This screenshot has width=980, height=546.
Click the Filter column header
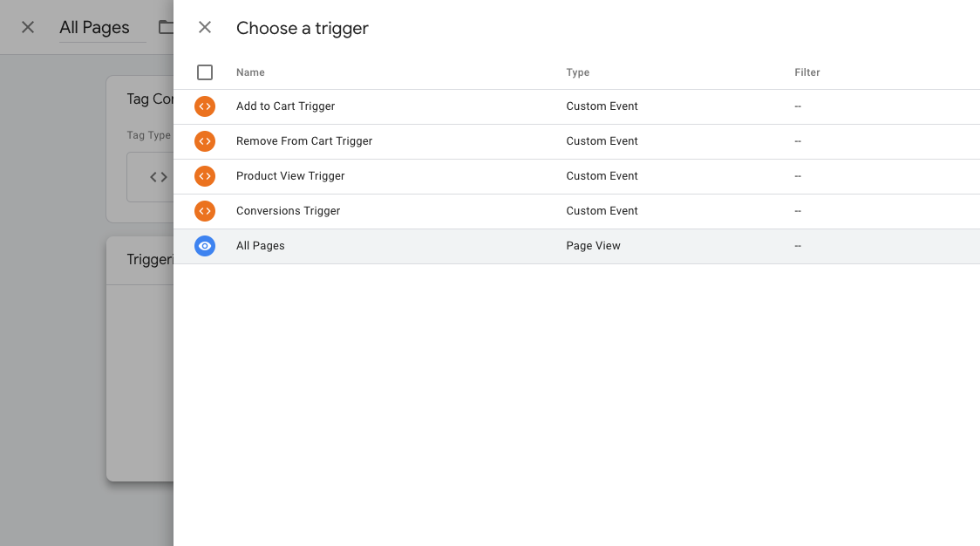coord(806,72)
